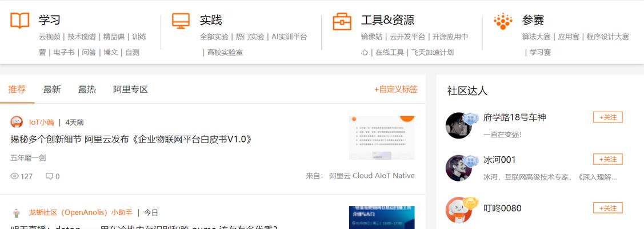Open 算法大赛 link

pyautogui.click(x=536, y=37)
